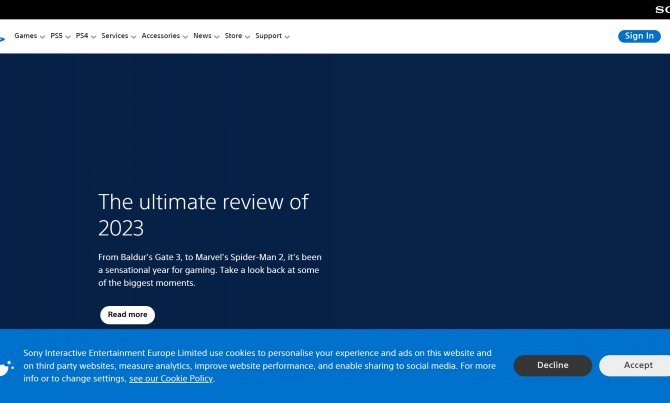Click the cookie icon in the banner
This screenshot has height=403, width=670.
point(6,368)
